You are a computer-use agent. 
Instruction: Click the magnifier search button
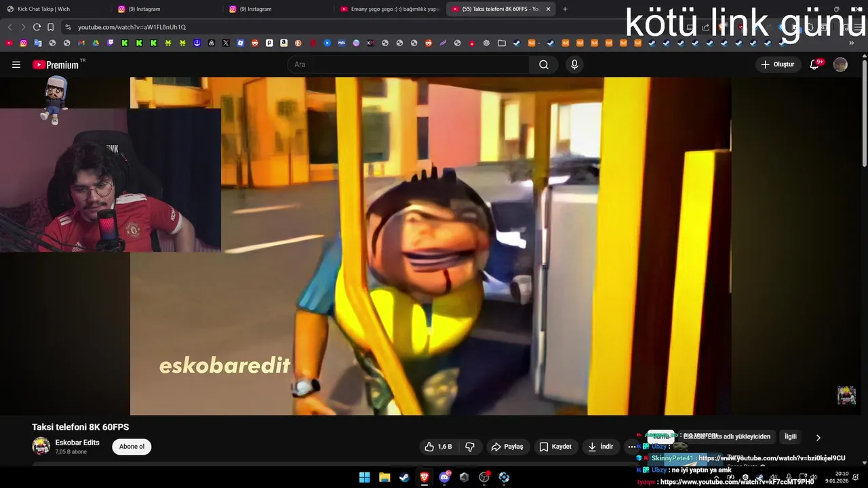(x=544, y=64)
